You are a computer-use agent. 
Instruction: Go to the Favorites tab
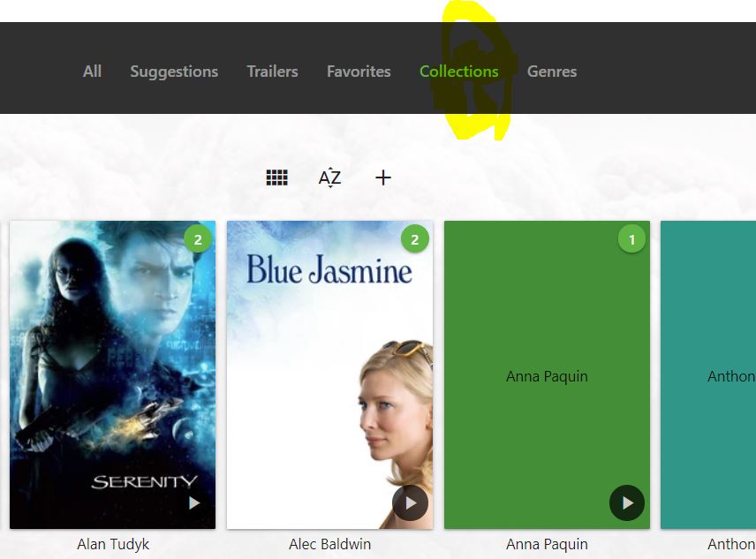pos(359,72)
